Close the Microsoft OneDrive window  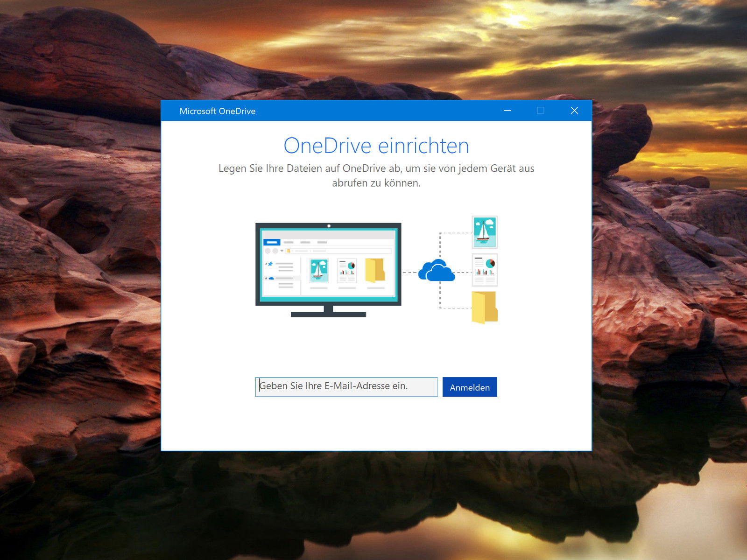point(574,111)
